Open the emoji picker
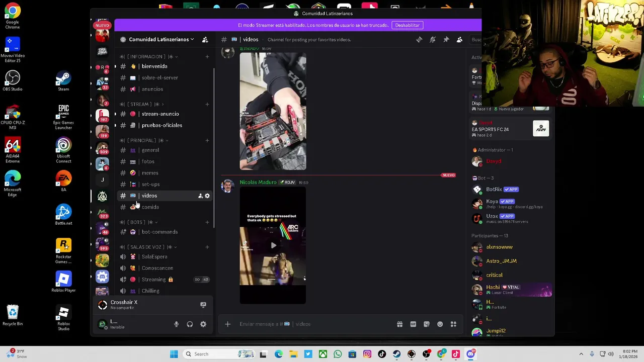Screen dimensions: 644x362 tap(440, 324)
